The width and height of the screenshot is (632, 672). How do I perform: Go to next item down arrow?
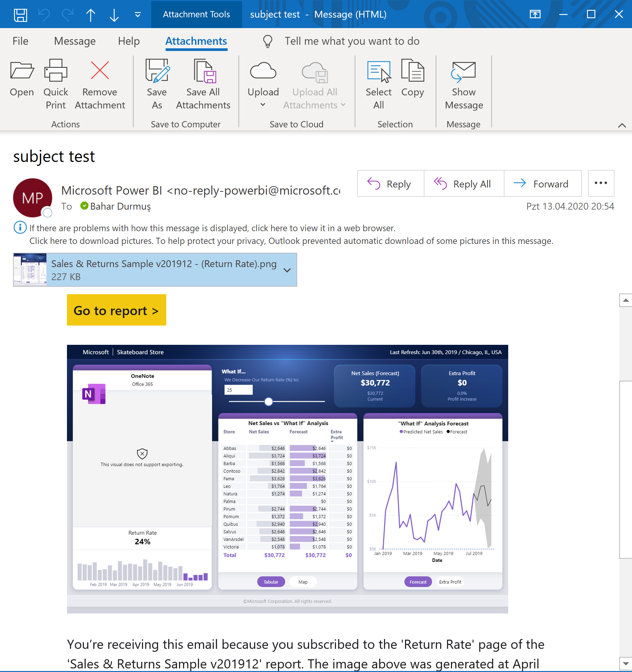coord(114,15)
